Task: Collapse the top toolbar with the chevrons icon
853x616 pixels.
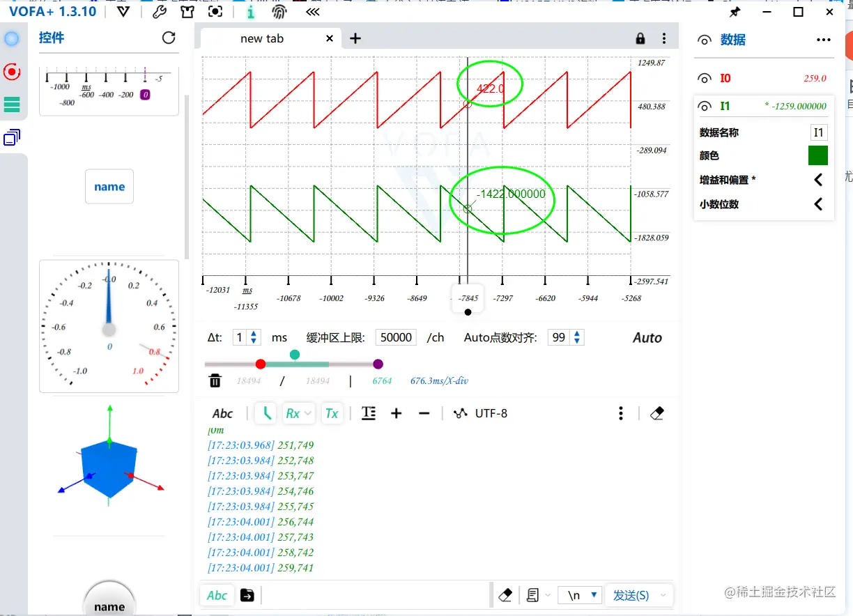Action: pos(312,11)
